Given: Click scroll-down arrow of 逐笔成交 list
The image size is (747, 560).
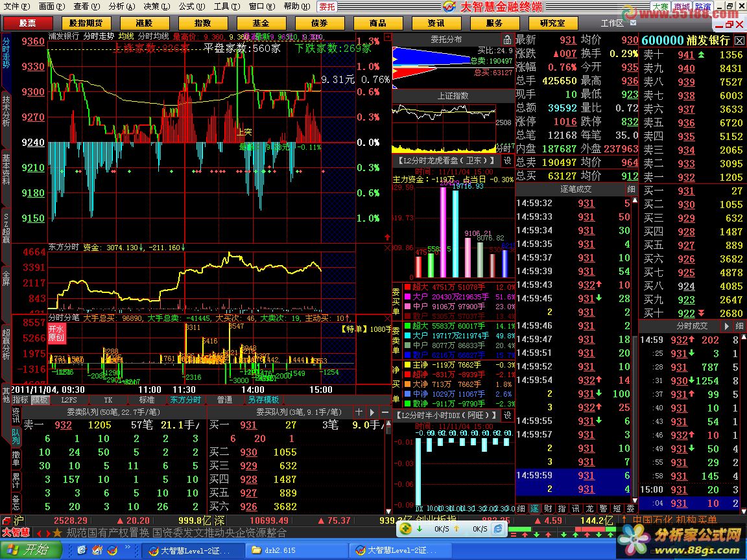Looking at the screenshot, I should (x=635, y=501).
